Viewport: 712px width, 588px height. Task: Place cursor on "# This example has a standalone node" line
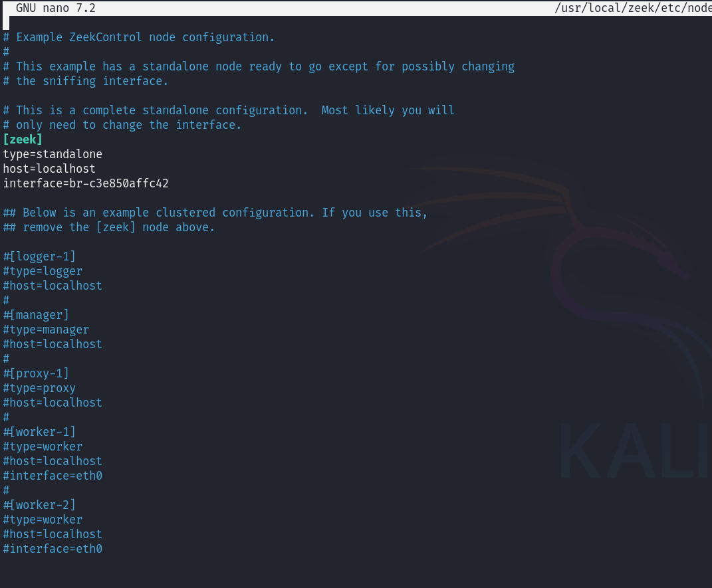[259, 66]
